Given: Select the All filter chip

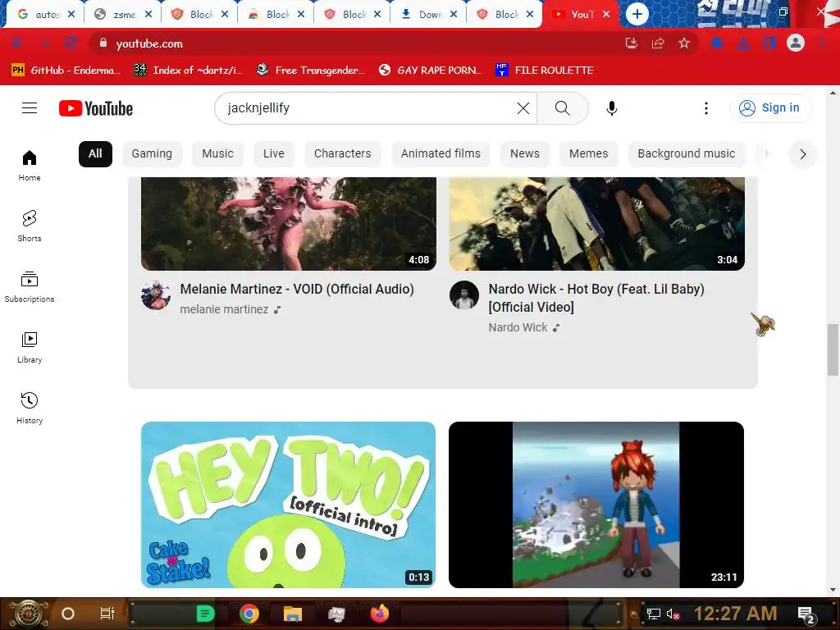Looking at the screenshot, I should pyautogui.click(x=95, y=153).
